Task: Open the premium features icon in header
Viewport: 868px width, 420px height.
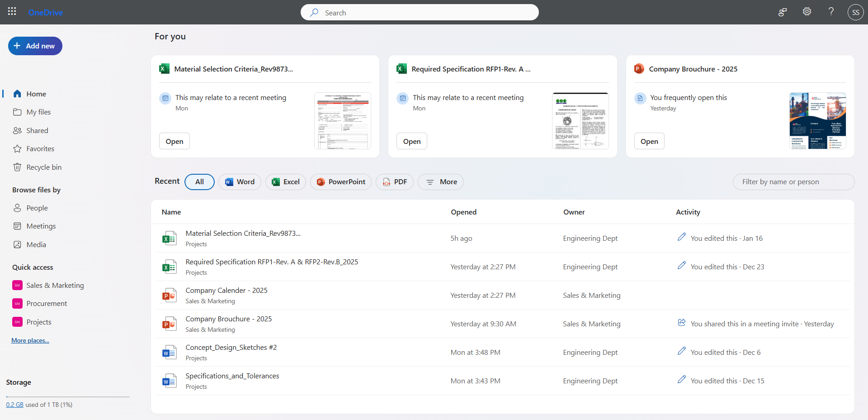Action: point(783,12)
